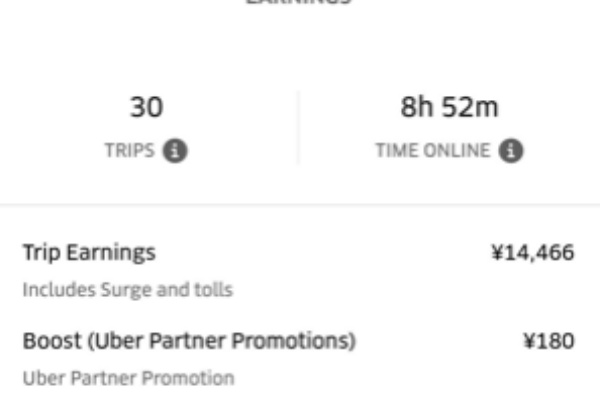Click the horizontal separator above Trip Earnings

coord(300,206)
